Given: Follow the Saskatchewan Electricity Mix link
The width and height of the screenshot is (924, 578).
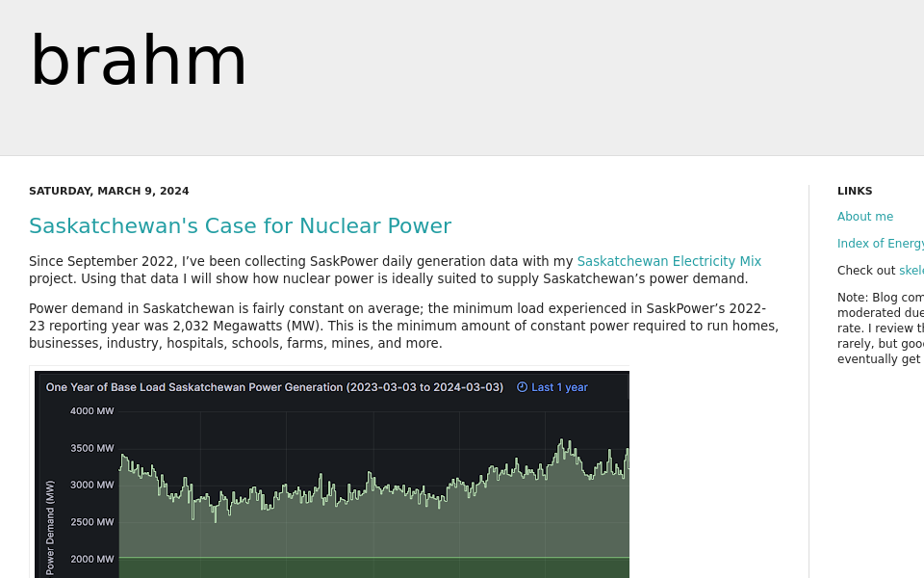Looking at the screenshot, I should (668, 261).
